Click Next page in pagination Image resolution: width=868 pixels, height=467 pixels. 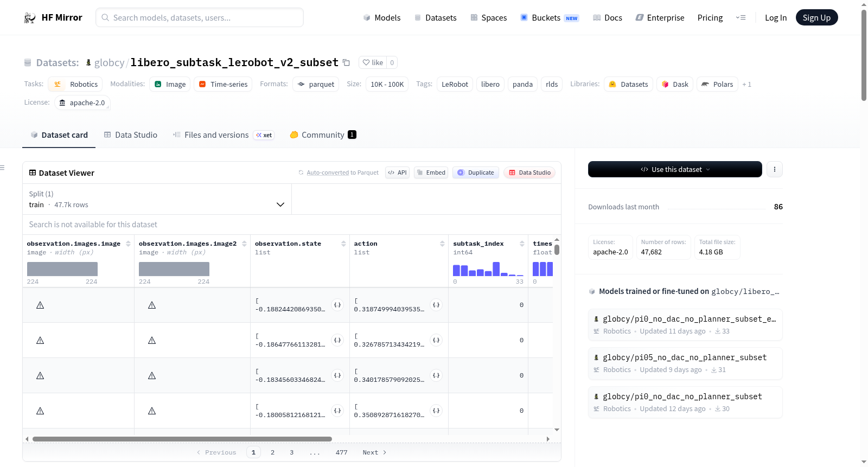coord(374,452)
